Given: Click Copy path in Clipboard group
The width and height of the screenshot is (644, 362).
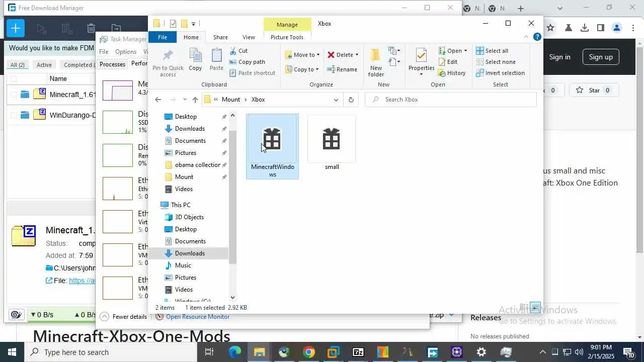Looking at the screenshot, I should [x=247, y=62].
